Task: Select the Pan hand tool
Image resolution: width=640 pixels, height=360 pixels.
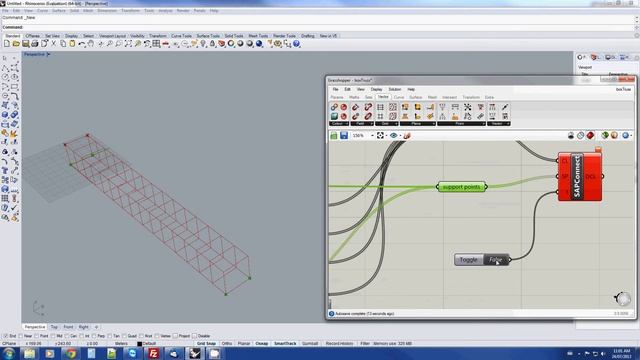Action: click(x=91, y=44)
